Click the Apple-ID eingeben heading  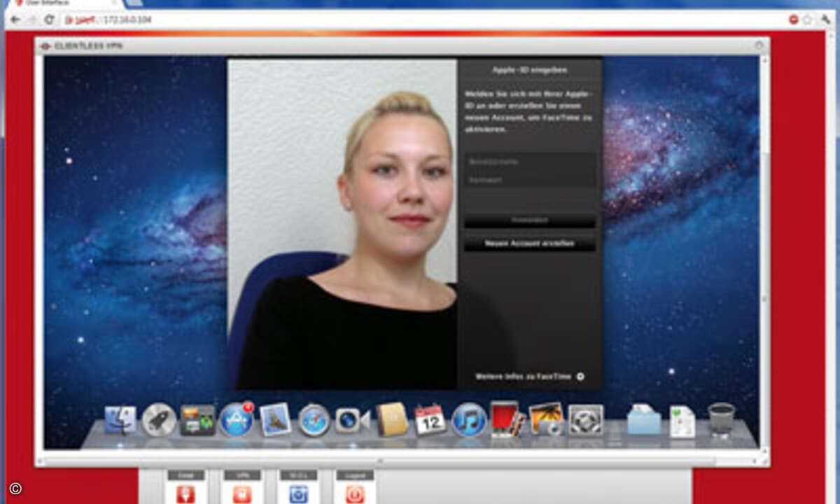pyautogui.click(x=530, y=70)
